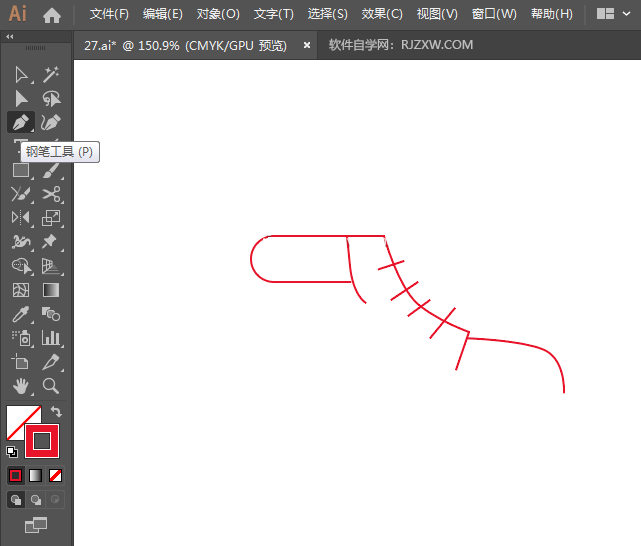Collapse the toolbar with double arrows
The height and width of the screenshot is (546, 641).
point(10,37)
